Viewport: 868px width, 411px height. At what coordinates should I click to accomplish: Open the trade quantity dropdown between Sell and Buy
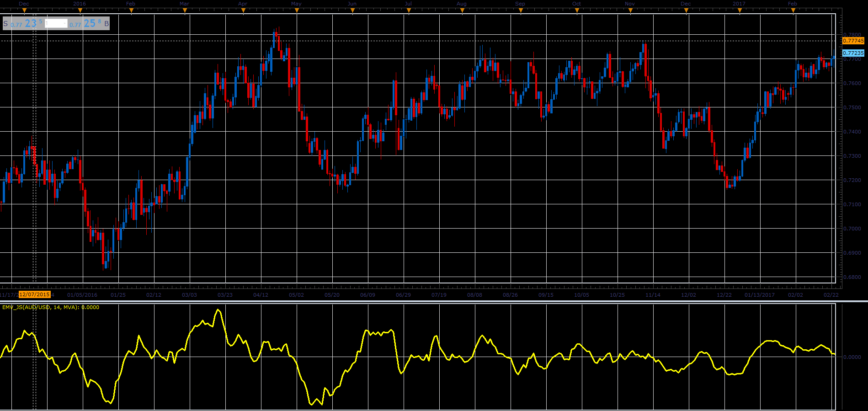[56, 23]
